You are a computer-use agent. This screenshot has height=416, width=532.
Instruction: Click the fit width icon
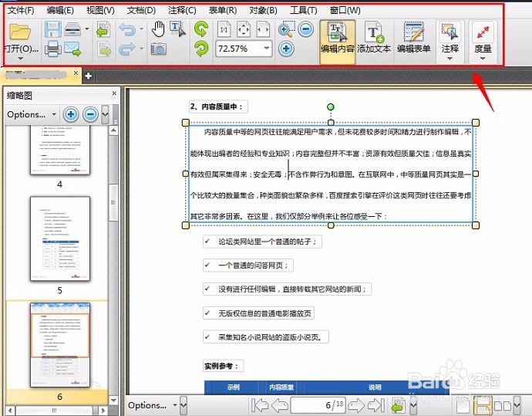(x=263, y=29)
